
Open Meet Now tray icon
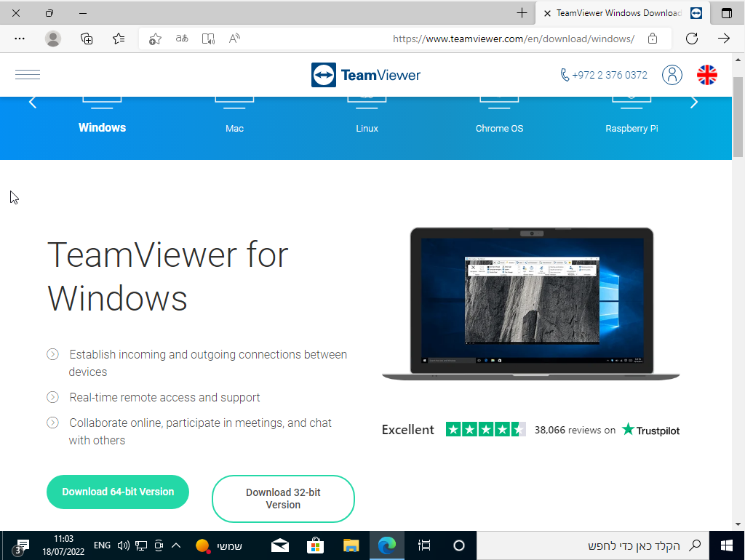(159, 545)
